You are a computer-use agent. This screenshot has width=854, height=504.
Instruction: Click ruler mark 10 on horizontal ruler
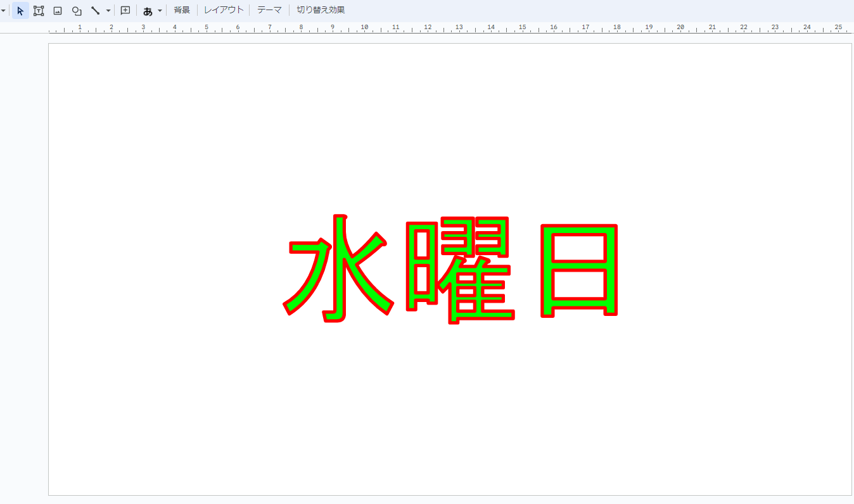[364, 27]
